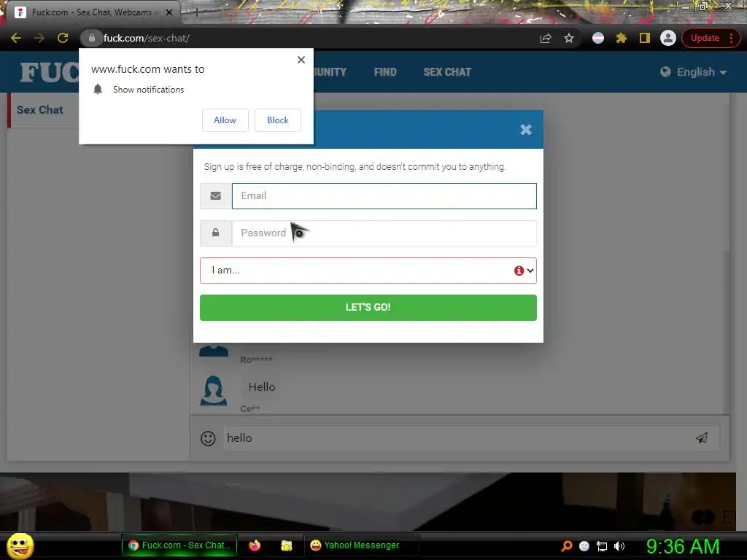Select the Sex Chat sidebar tab
Screen dimensions: 747x560
coord(40,110)
